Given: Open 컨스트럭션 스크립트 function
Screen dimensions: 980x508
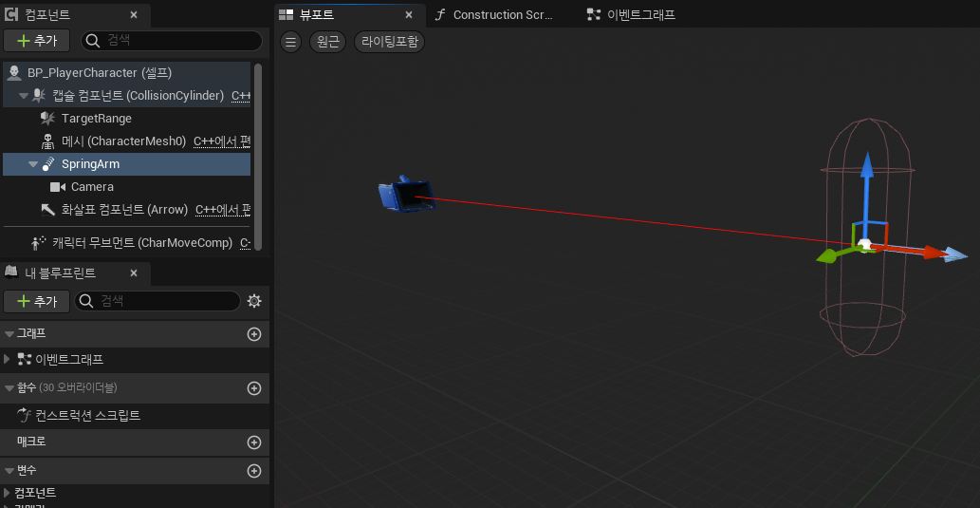Looking at the screenshot, I should coord(87,415).
